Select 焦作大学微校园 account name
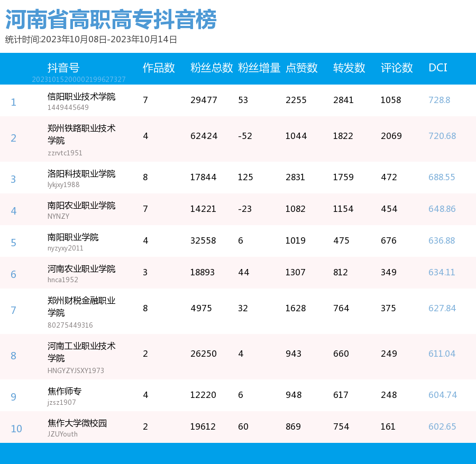The width and height of the screenshot is (476, 464). 77,423
